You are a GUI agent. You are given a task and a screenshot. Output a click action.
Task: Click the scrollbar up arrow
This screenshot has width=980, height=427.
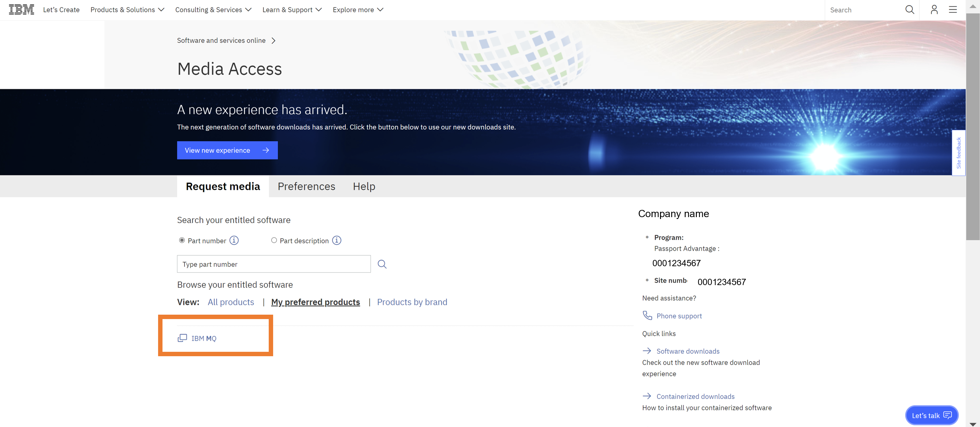(x=973, y=6)
